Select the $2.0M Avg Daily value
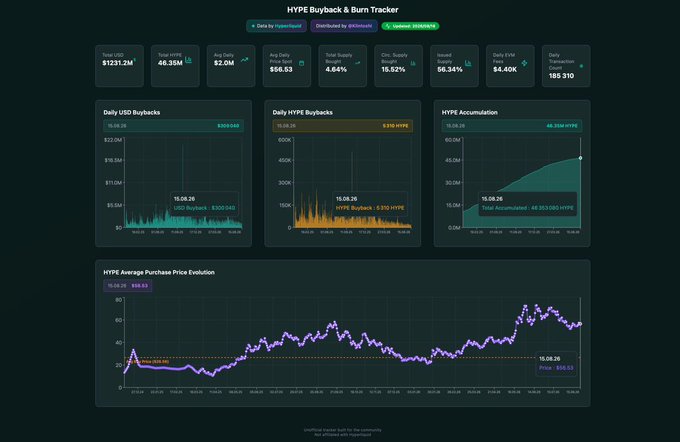680x442 pixels. tap(224, 63)
